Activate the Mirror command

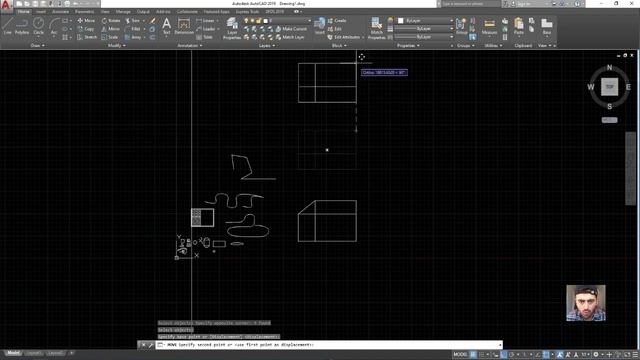click(111, 29)
